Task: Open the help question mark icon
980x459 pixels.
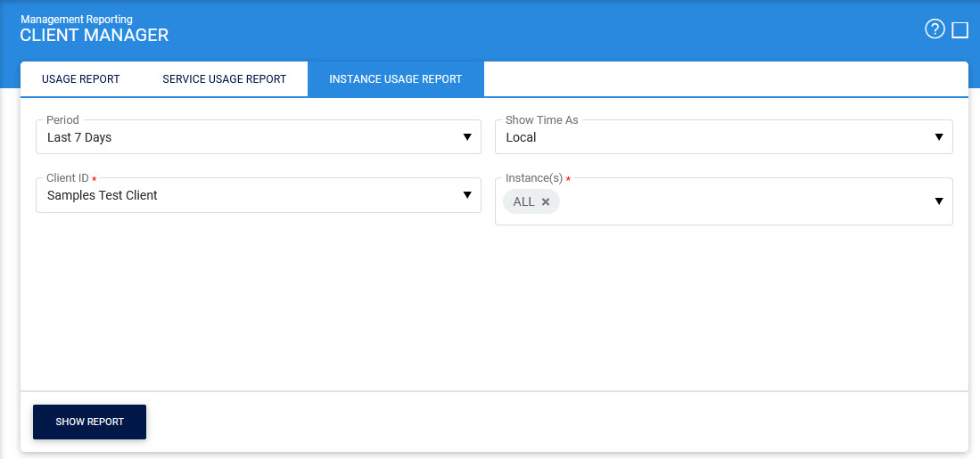Action: (934, 30)
